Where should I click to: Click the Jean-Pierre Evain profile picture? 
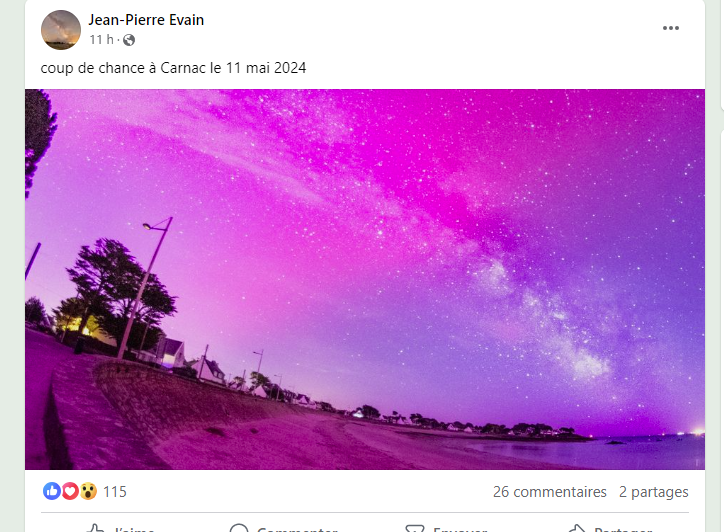(61, 30)
